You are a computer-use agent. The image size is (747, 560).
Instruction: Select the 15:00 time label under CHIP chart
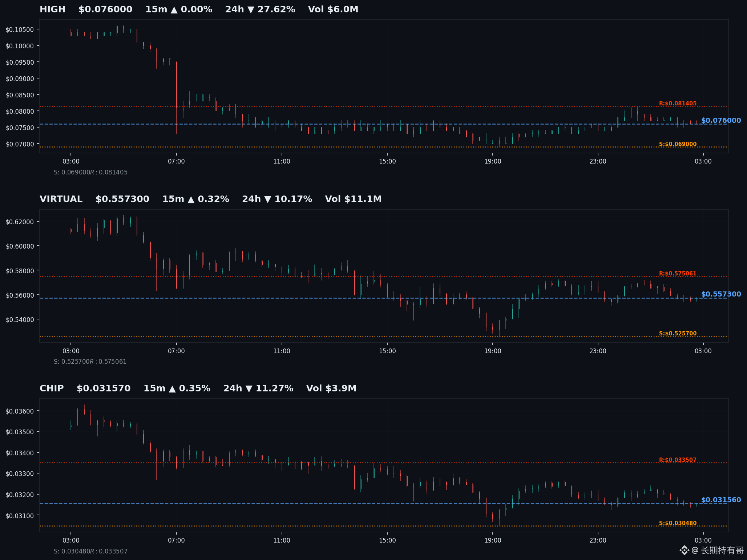[x=387, y=540]
